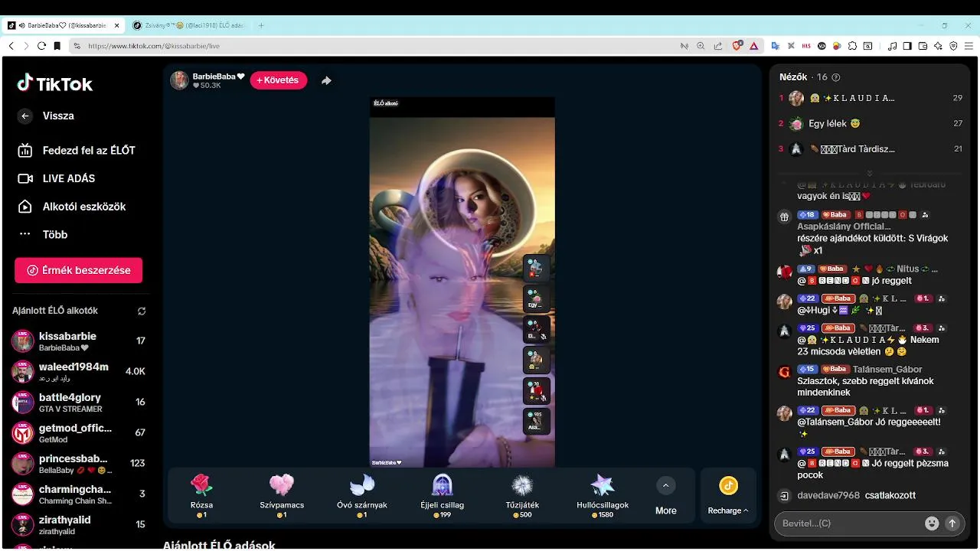Send a Szívpamacs gift

[282, 495]
